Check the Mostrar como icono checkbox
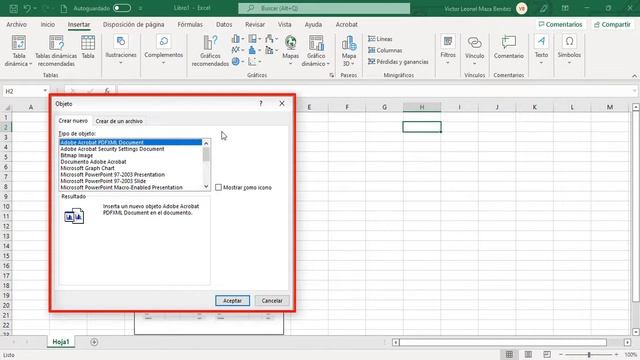 (218, 187)
